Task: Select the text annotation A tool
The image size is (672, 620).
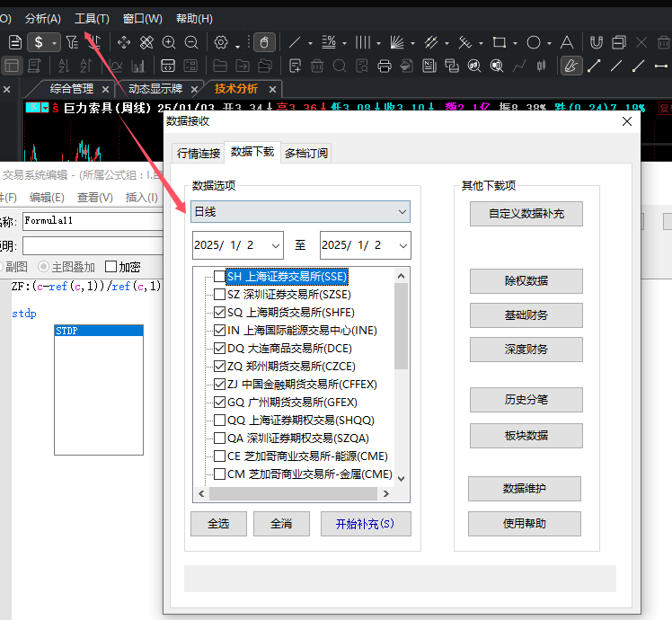Action: (x=567, y=42)
